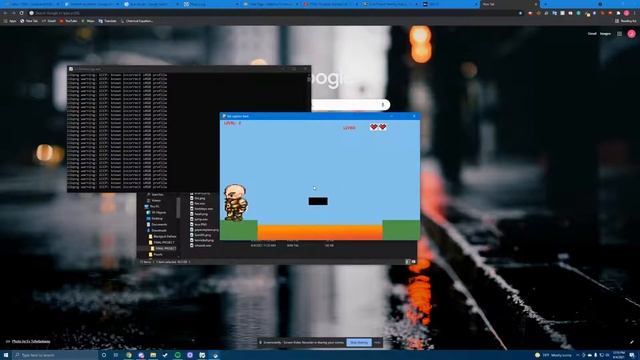This screenshot has width=640, height=360.
Task: Click the Google Gmail link top right
Action: 592,34
